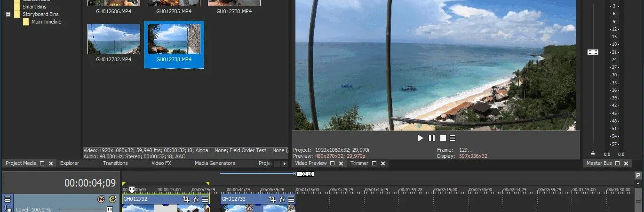This screenshot has height=212, width=644.
Task: Mute video track 1
Action: (x=101, y=199)
